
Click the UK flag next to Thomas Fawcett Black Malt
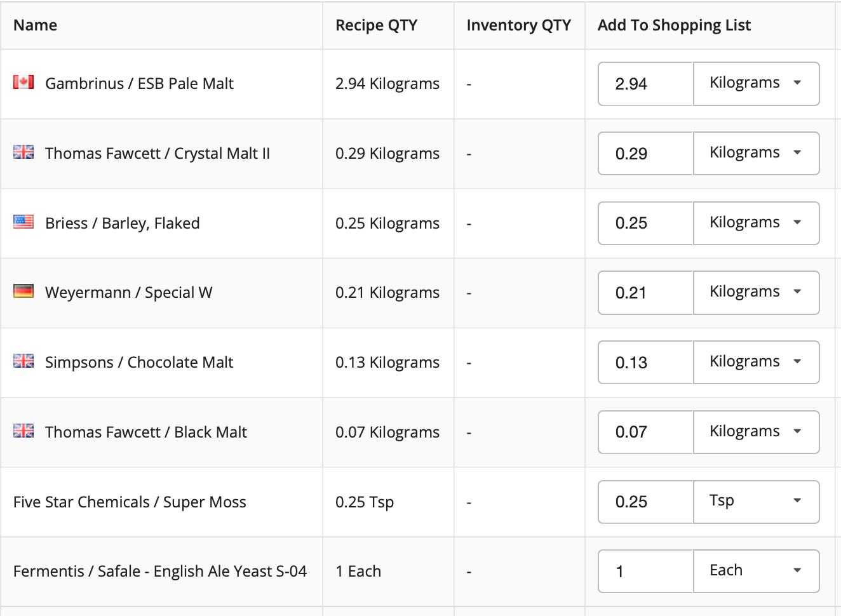(24, 431)
